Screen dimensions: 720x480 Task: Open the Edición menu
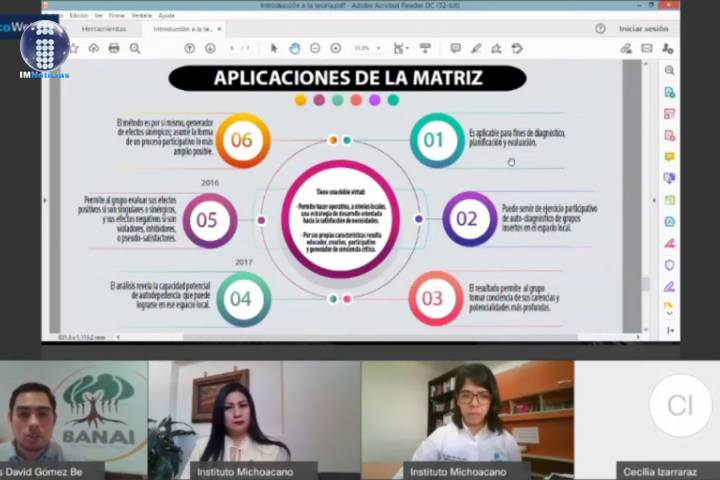tap(78, 16)
